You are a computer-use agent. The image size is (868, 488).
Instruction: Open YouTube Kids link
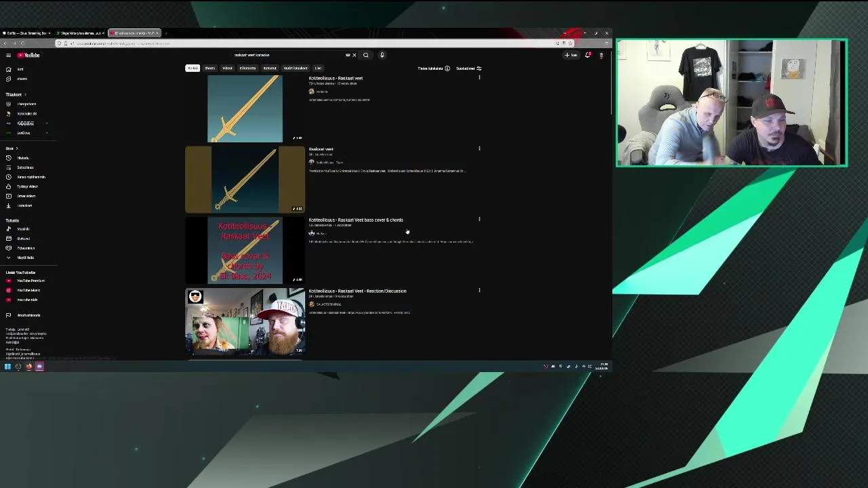pos(27,300)
